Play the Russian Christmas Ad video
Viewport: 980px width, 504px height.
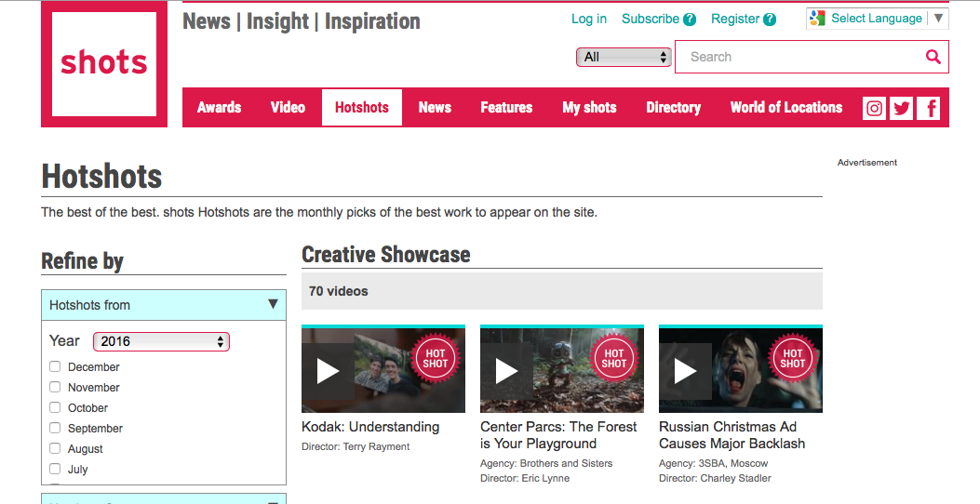tap(685, 371)
